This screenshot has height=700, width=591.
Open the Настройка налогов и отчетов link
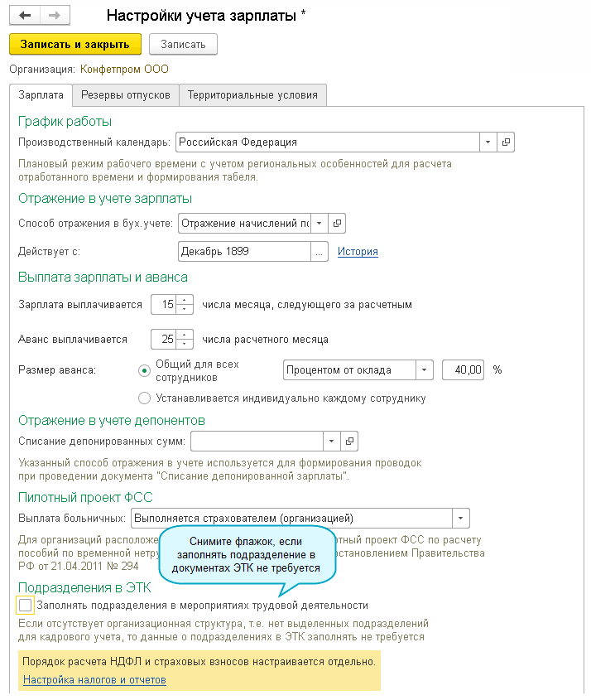click(x=94, y=680)
